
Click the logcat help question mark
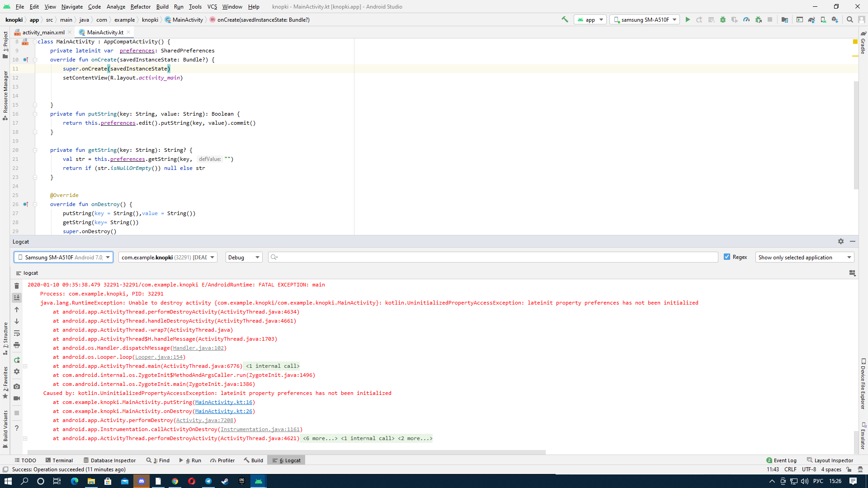tap(17, 427)
